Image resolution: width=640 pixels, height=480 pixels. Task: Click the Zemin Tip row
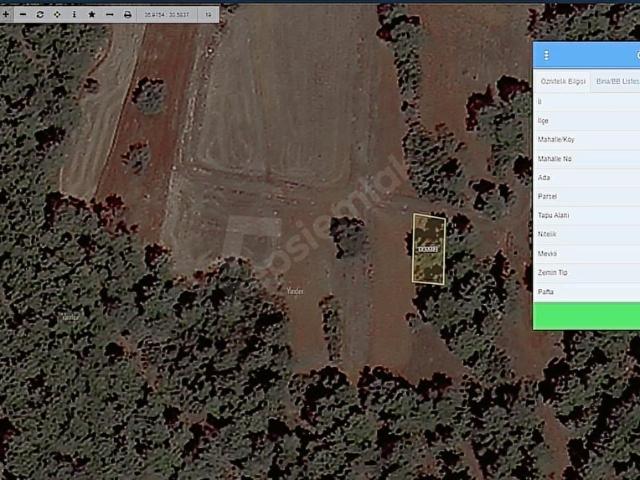[586, 272]
